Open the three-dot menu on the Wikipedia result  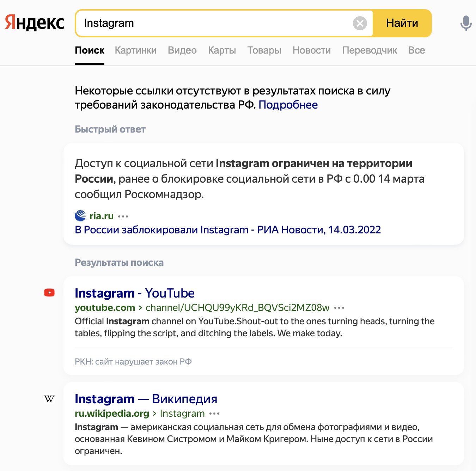pyautogui.click(x=214, y=414)
